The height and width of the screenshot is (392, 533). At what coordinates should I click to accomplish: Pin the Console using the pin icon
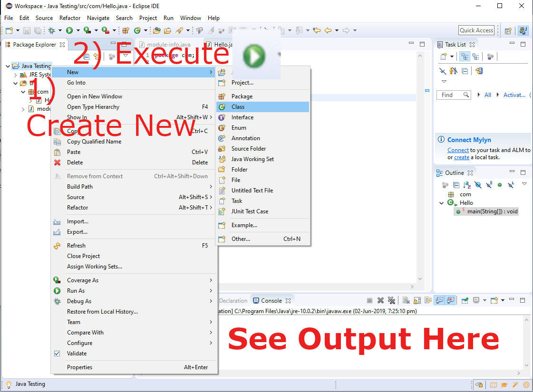click(x=464, y=300)
